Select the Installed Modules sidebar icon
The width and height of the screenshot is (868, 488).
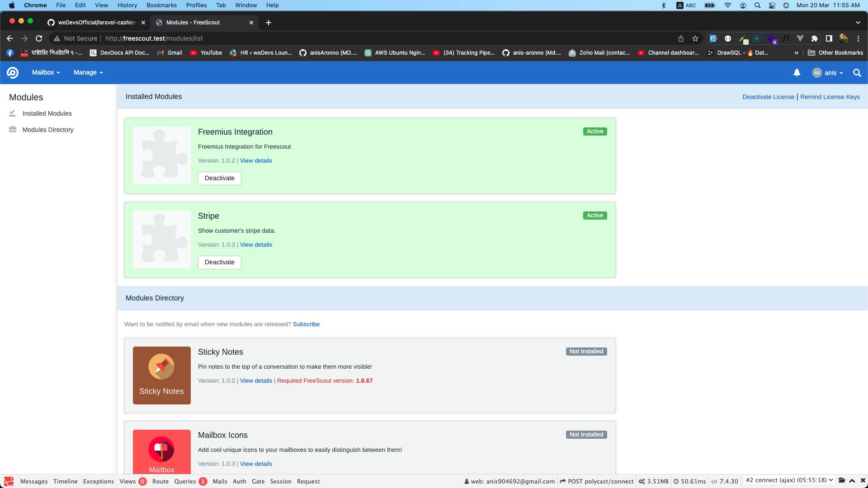[12, 113]
